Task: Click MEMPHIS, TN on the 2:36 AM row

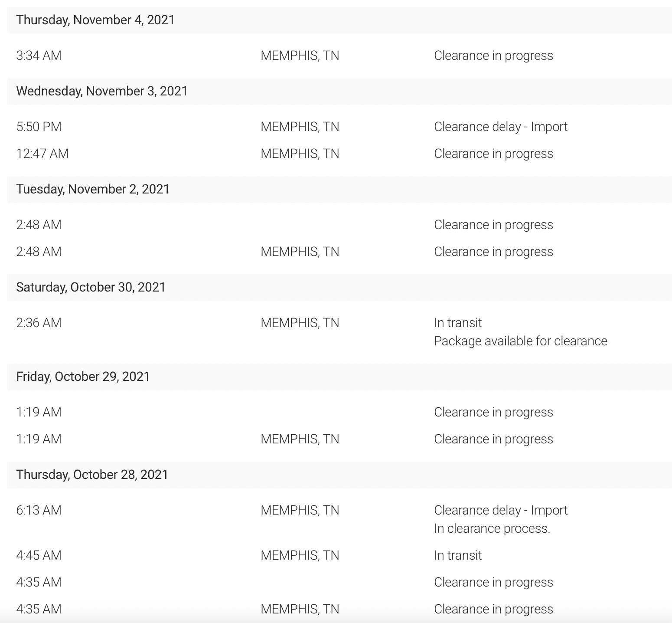Action: click(300, 323)
